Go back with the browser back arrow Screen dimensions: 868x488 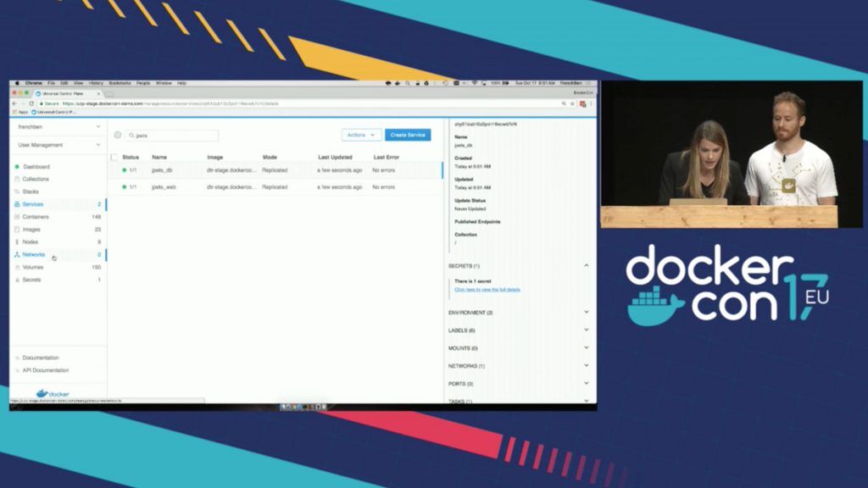(15, 103)
